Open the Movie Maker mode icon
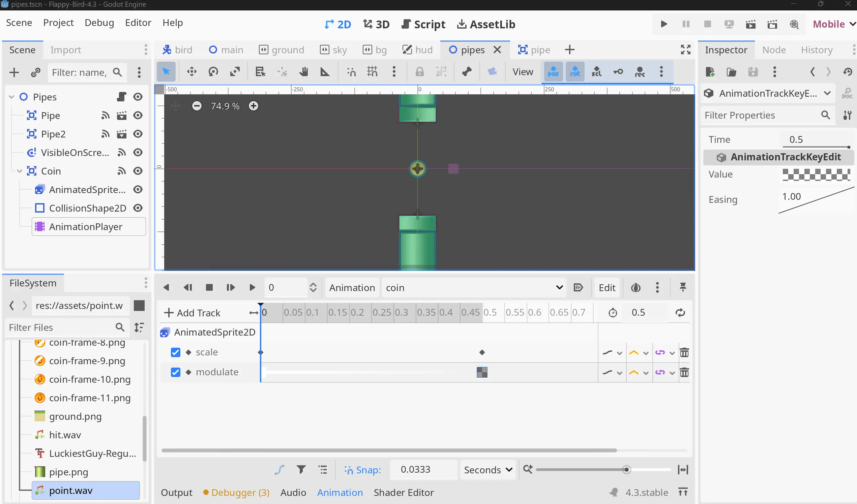The image size is (857, 504). (x=794, y=24)
